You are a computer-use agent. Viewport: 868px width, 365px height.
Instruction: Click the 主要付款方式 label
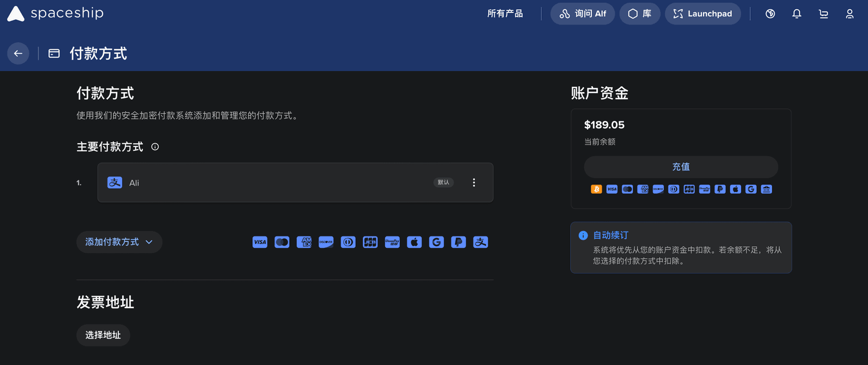(x=110, y=147)
